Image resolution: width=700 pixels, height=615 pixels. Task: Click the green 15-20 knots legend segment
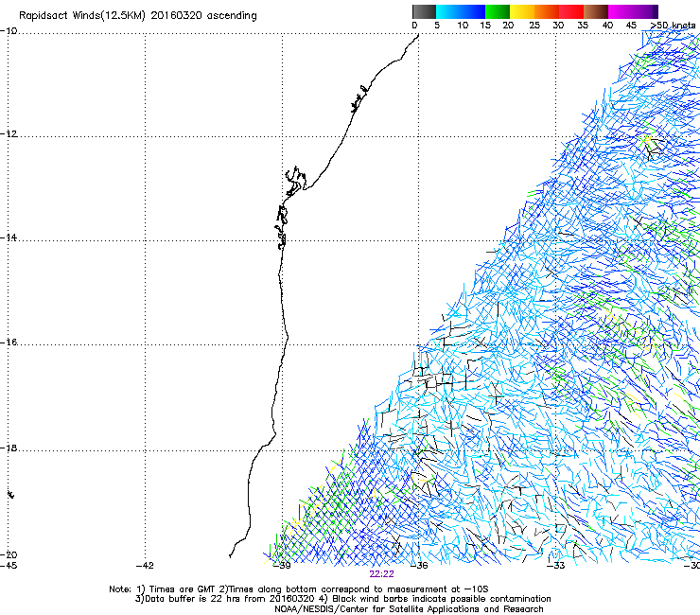coord(498,11)
